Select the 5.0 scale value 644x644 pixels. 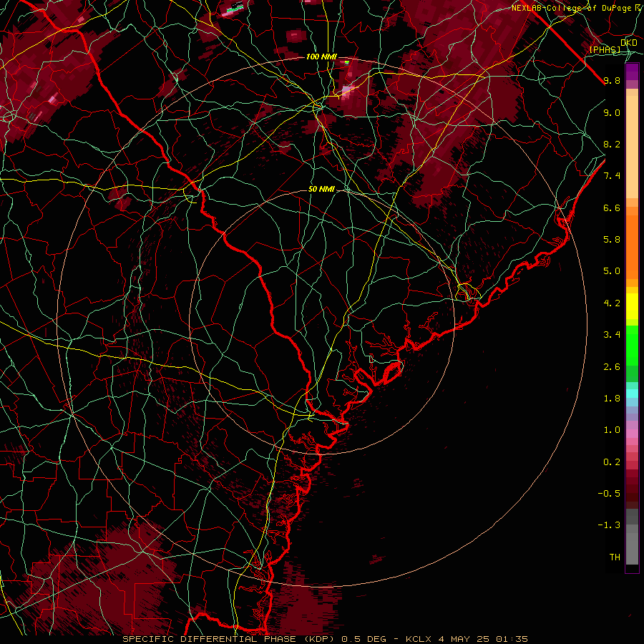[x=612, y=271]
